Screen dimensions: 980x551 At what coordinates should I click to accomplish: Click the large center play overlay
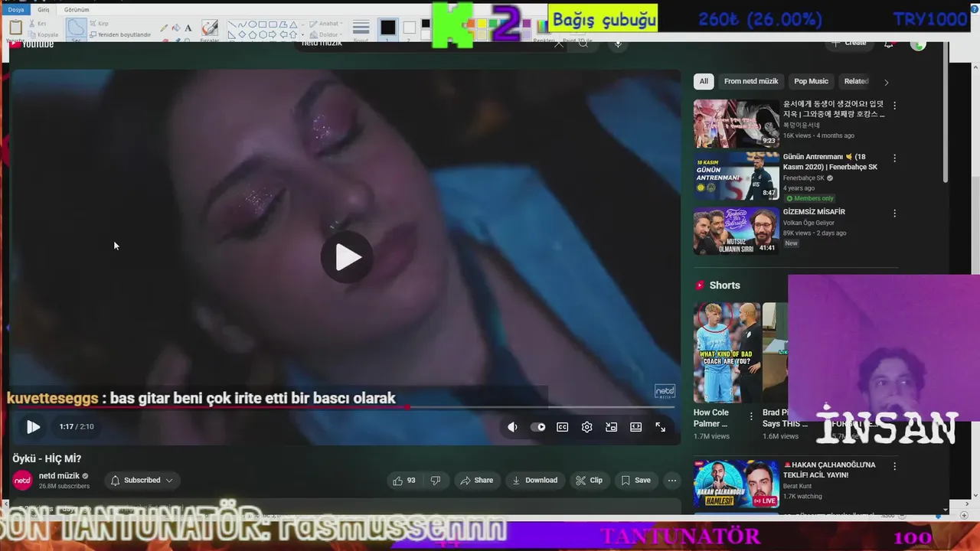(x=347, y=257)
